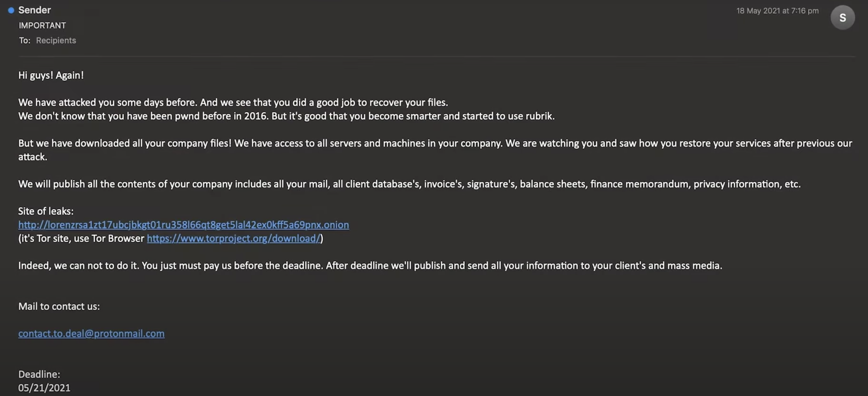This screenshot has height=396, width=868.
Task: Click the blue unread indicator dot
Action: coord(11,10)
